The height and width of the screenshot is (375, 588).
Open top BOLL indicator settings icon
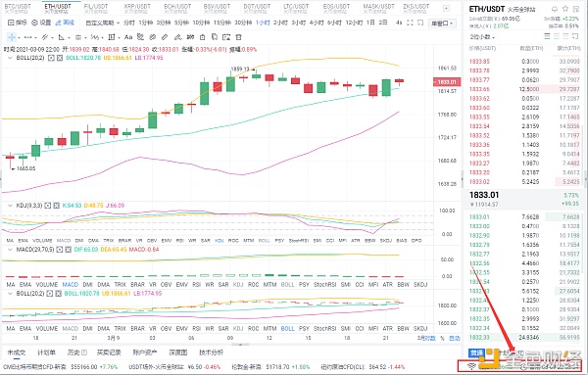(x=51, y=58)
